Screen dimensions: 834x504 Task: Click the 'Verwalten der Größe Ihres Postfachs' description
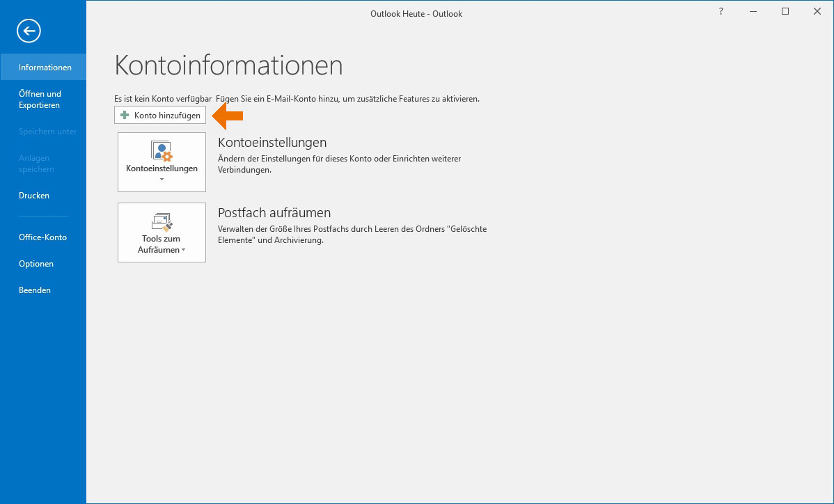[352, 235]
